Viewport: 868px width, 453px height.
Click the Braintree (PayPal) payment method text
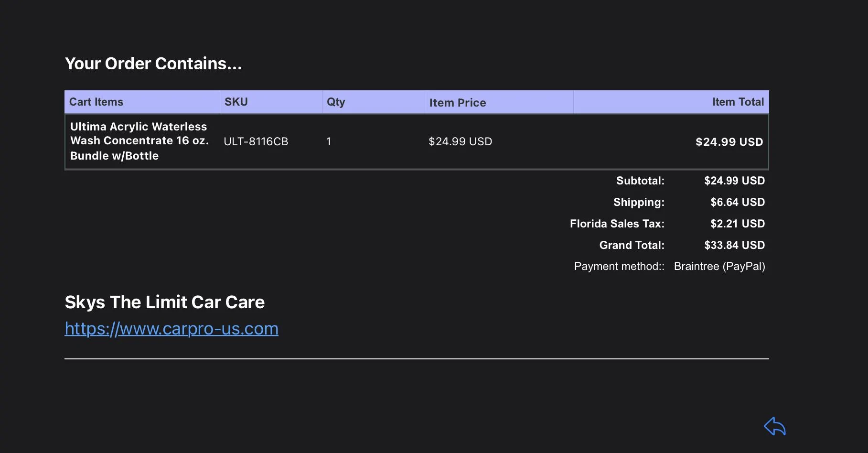coord(719,267)
